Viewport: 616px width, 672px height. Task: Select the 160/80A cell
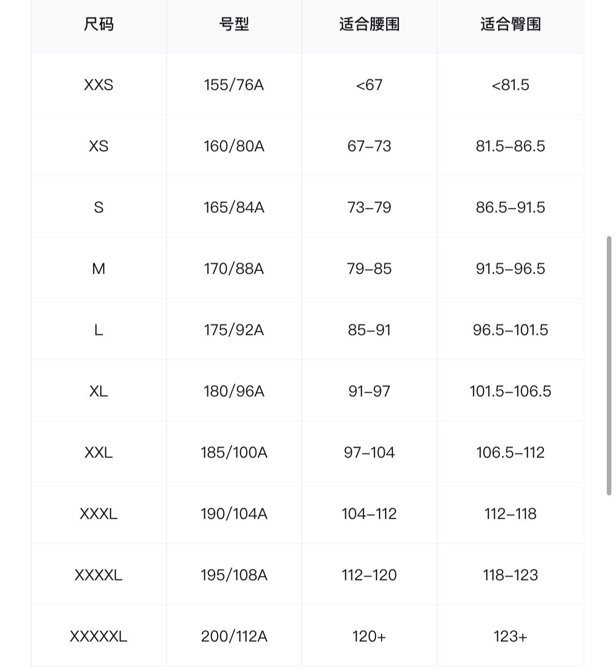pyautogui.click(x=234, y=146)
